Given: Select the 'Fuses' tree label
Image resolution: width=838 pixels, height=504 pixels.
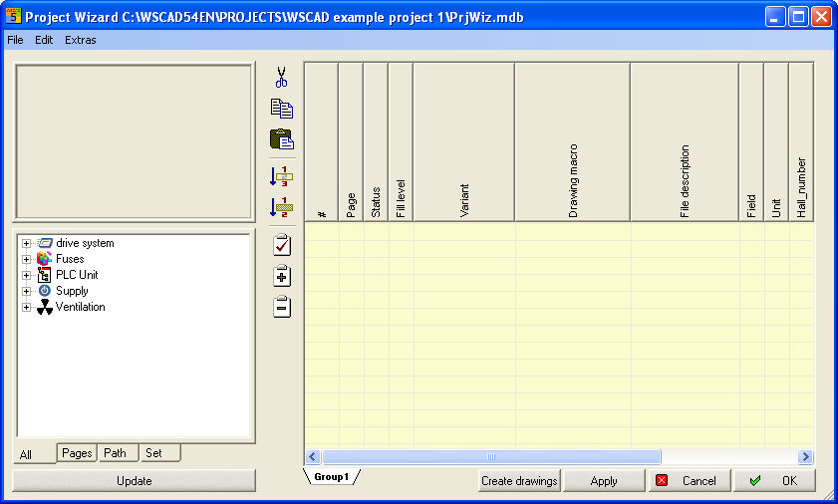Looking at the screenshot, I should pos(70,259).
